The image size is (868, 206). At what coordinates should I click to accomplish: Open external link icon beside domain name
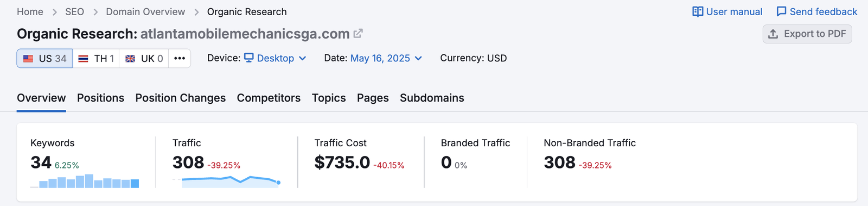coord(358,34)
